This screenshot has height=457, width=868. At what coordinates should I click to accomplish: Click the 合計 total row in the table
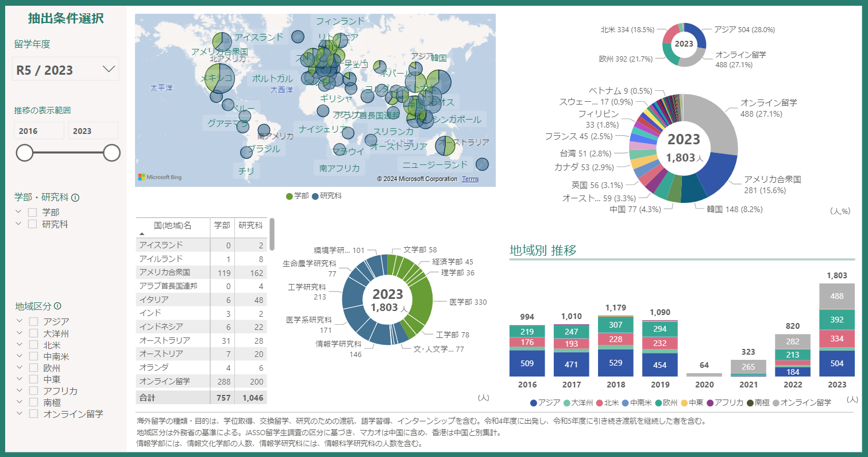202,397
